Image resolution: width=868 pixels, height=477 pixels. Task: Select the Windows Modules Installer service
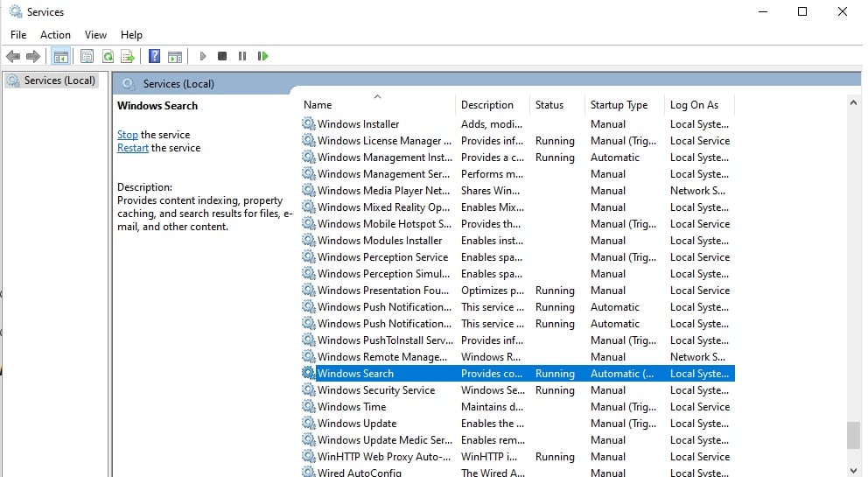pos(518,241)
